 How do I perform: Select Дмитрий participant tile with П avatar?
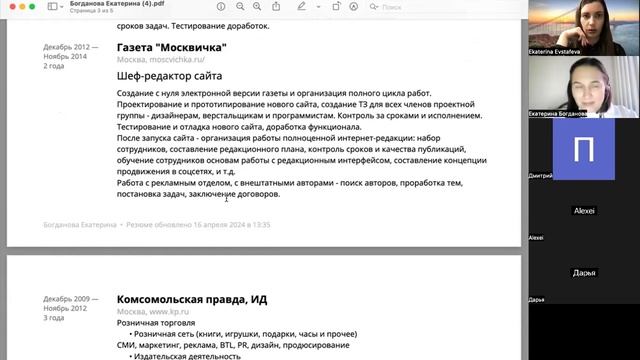pos(584,149)
